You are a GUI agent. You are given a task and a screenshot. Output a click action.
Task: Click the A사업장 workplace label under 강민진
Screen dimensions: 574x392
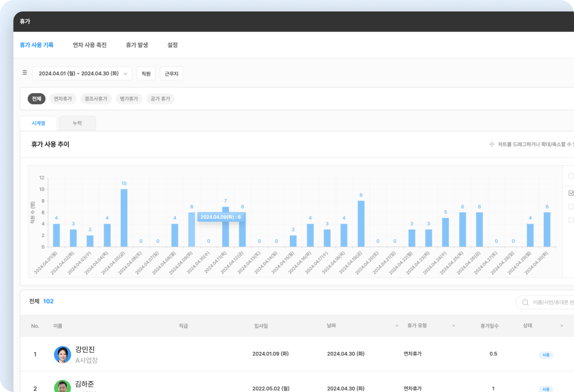pos(87,360)
